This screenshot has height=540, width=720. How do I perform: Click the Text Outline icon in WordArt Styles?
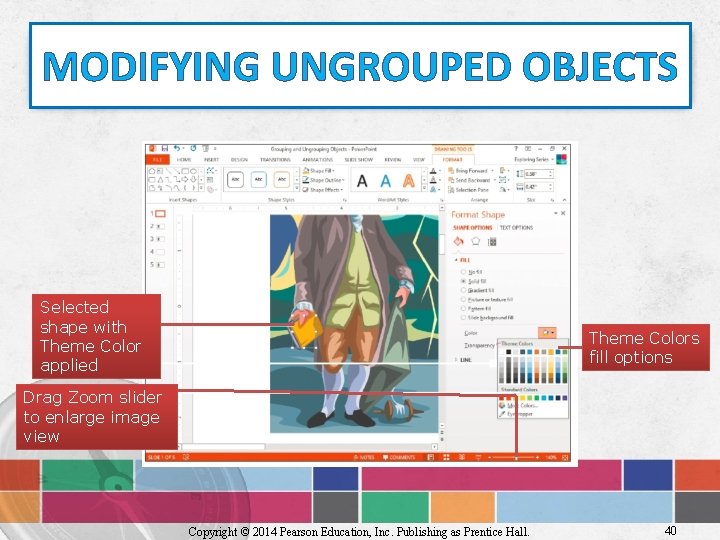[x=434, y=180]
